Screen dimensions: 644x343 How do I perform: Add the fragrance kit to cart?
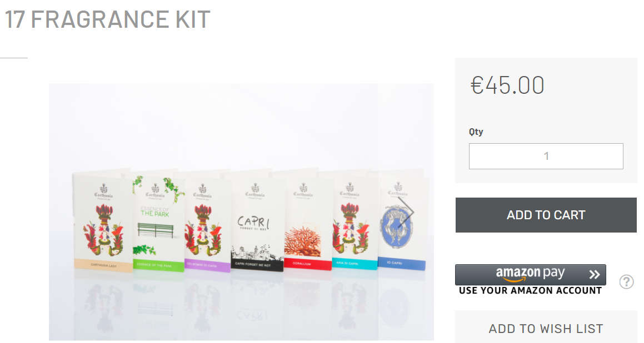546,215
